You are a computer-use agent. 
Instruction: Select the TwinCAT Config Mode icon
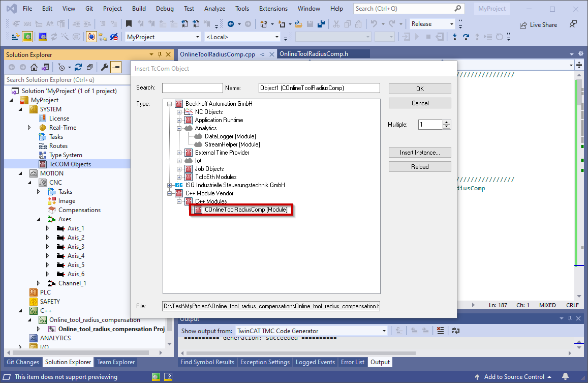(42, 37)
